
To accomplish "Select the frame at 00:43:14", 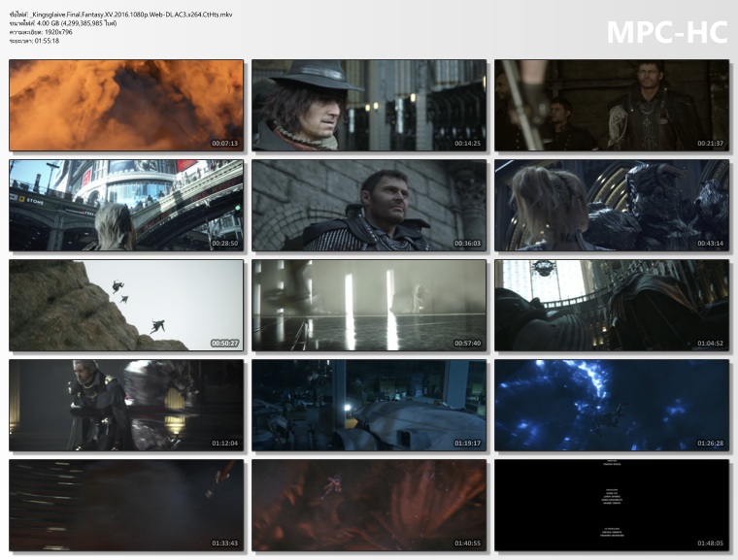I will [612, 205].
